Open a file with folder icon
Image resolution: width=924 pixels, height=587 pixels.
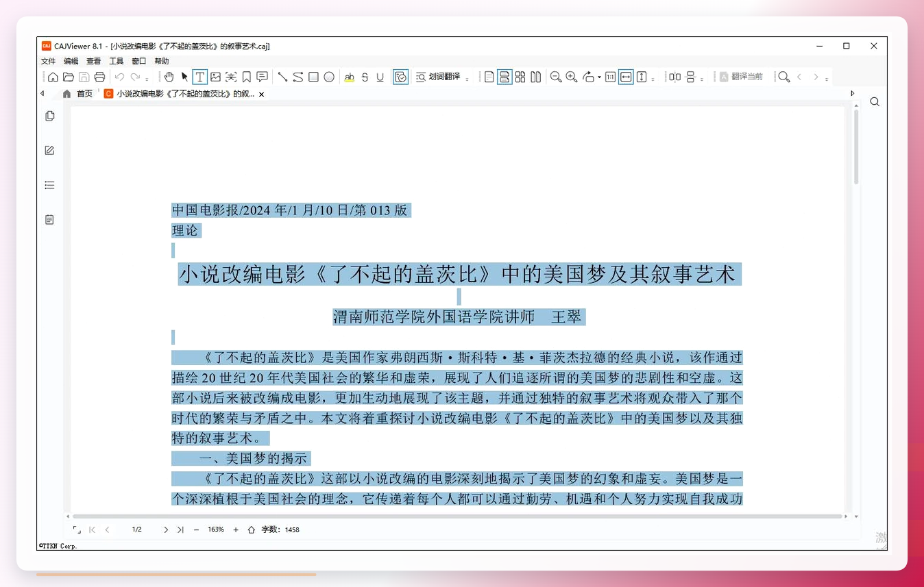point(69,77)
